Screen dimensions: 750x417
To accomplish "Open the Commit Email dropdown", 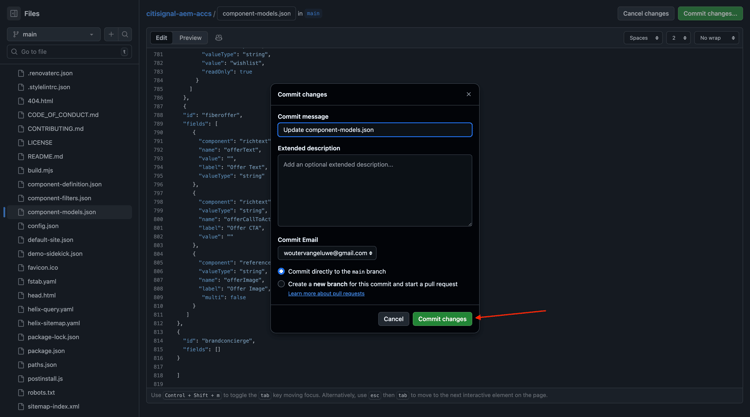I will pyautogui.click(x=327, y=253).
